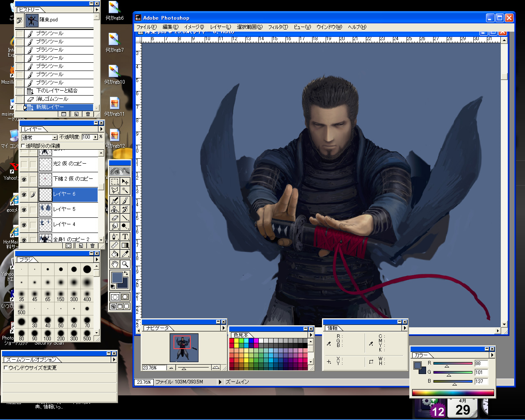Open the 編集(E) menu
The height and width of the screenshot is (420, 525).
coord(171,27)
